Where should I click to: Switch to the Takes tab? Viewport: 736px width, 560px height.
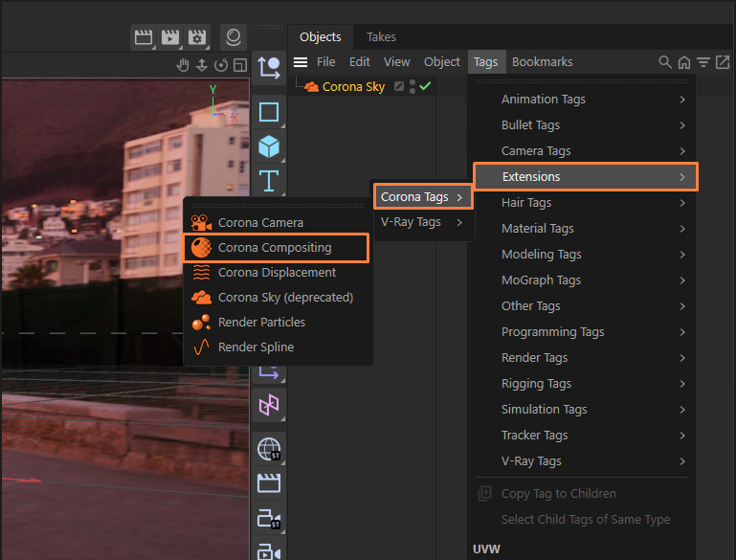point(381,37)
